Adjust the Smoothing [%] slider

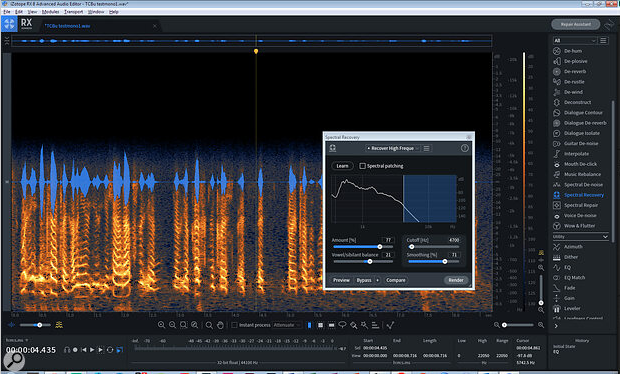pyautogui.click(x=433, y=261)
